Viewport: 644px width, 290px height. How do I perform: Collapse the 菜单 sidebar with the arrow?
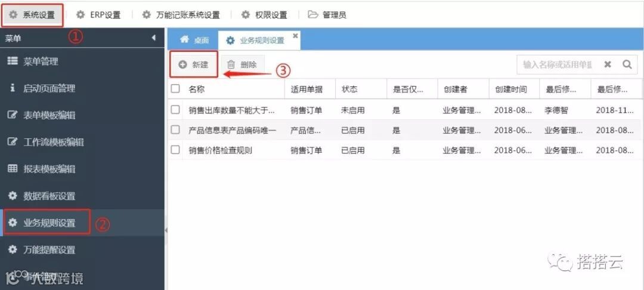pyautogui.click(x=154, y=38)
